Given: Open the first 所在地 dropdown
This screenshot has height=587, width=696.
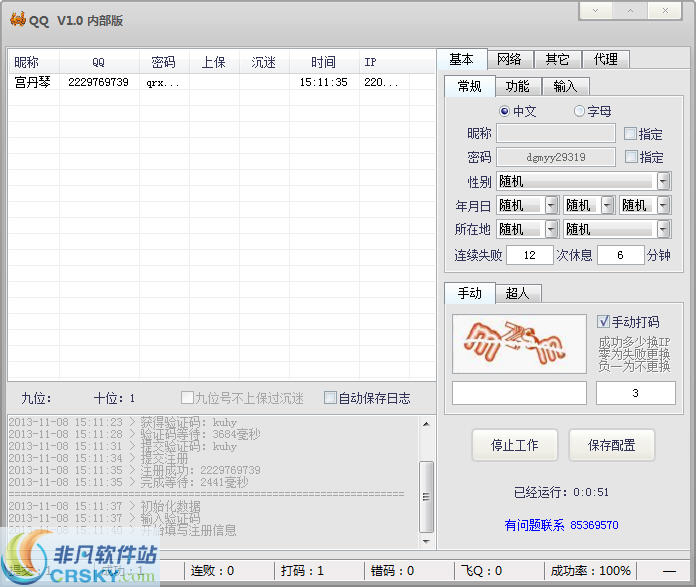Looking at the screenshot, I should coord(551,229).
